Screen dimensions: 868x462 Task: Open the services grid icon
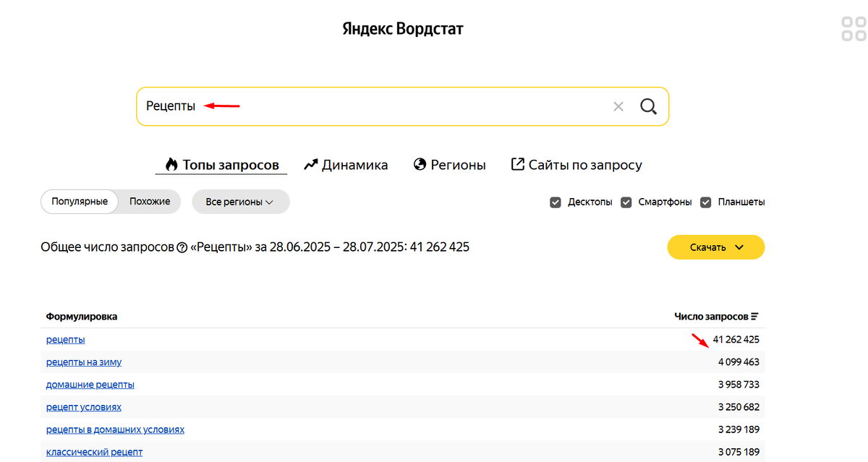854,29
